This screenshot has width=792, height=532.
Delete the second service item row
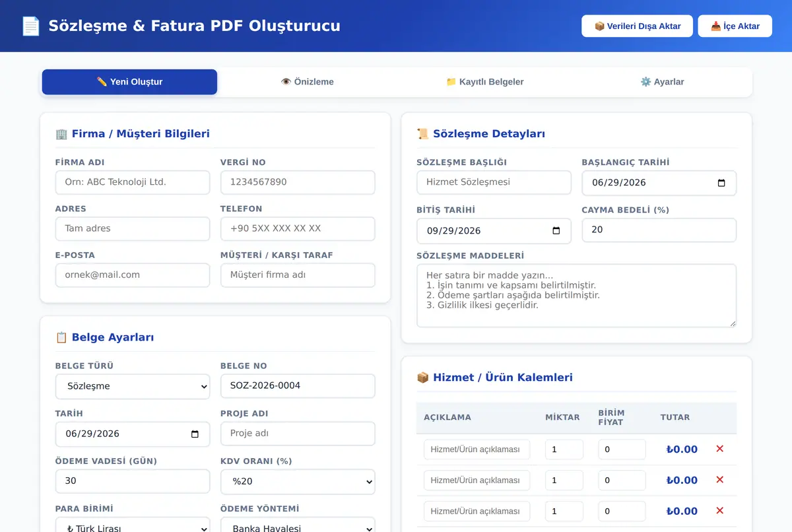pos(719,480)
